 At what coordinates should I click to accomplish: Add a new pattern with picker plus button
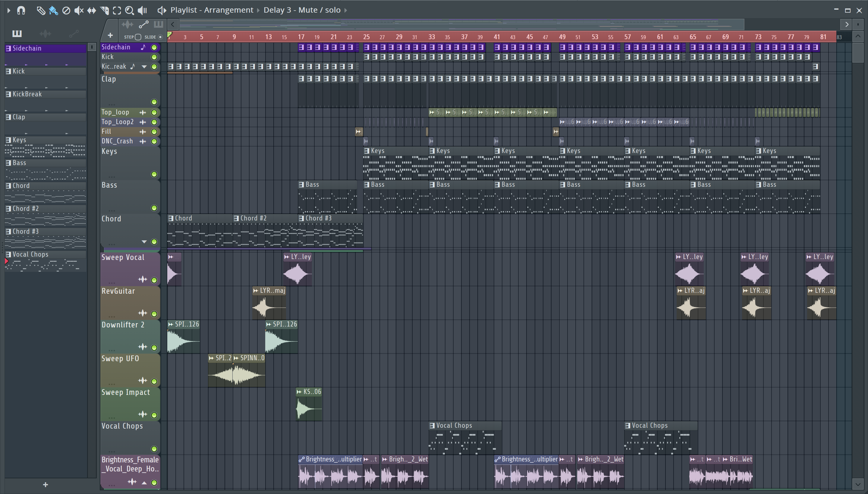(46, 484)
